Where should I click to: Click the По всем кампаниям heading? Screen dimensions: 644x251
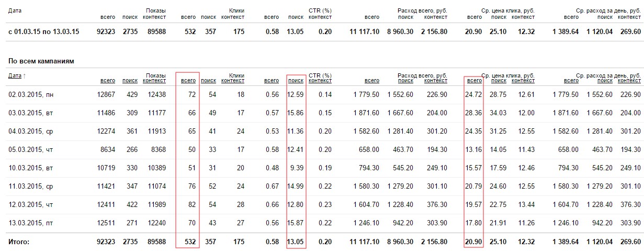[41, 61]
